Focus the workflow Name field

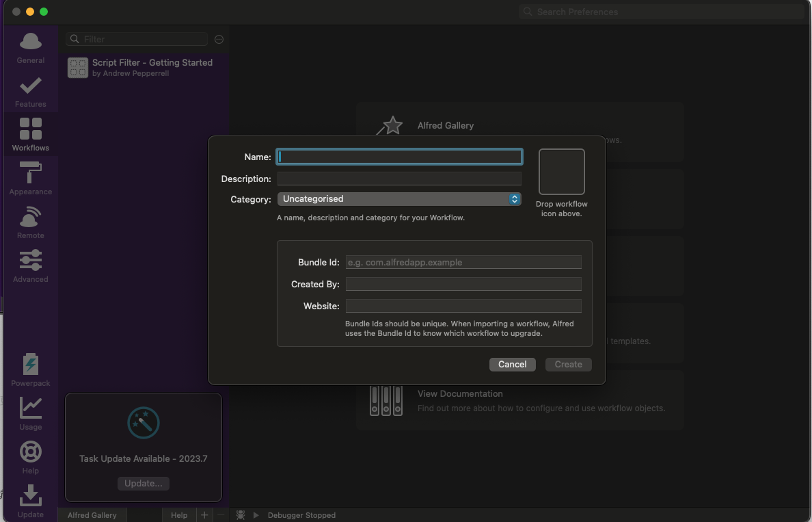pyautogui.click(x=399, y=157)
